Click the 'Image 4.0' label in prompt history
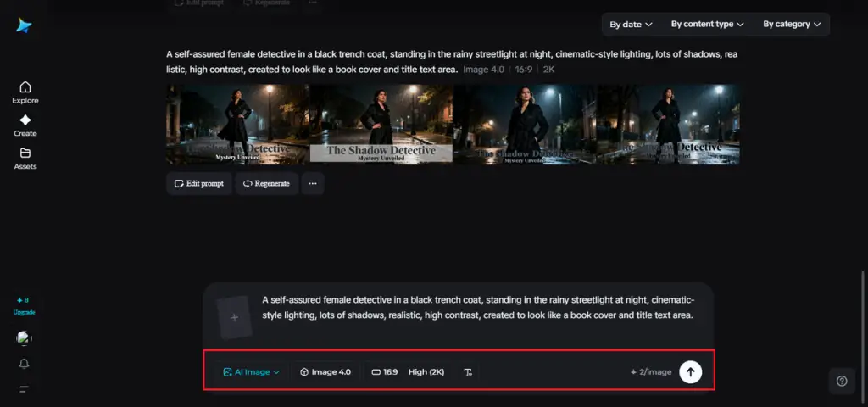The height and width of the screenshot is (407, 868). tap(483, 70)
